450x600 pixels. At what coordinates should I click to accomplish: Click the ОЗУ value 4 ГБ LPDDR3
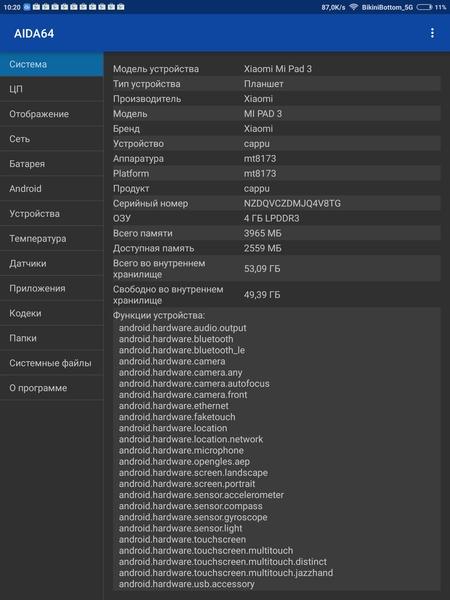272,218
